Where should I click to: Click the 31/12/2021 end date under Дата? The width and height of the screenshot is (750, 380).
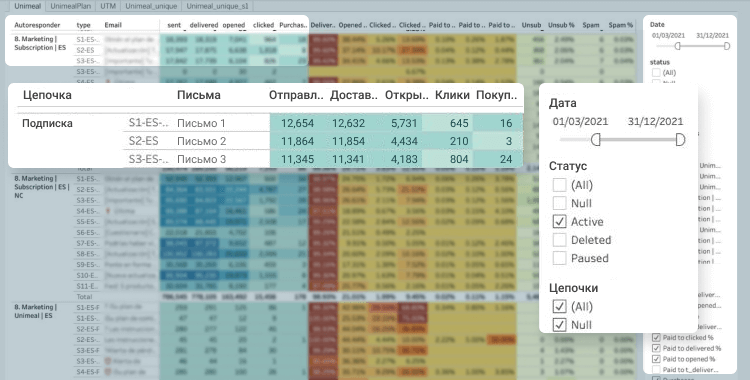pos(655,122)
